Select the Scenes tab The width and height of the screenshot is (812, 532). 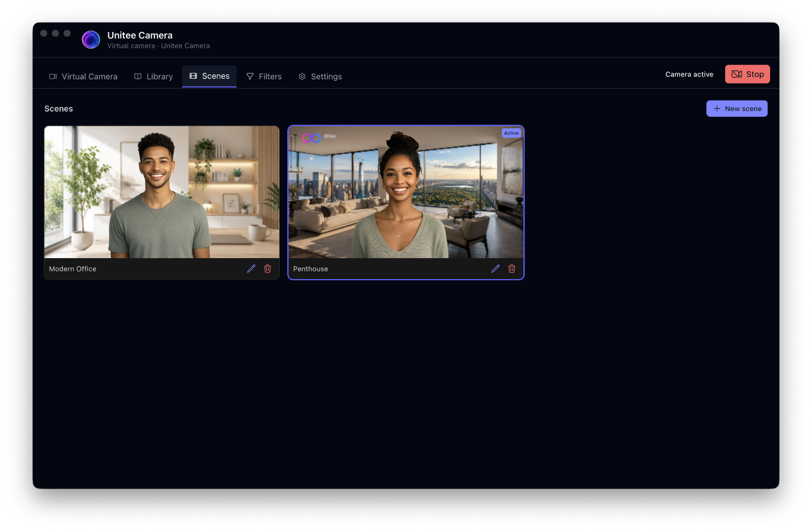click(209, 76)
